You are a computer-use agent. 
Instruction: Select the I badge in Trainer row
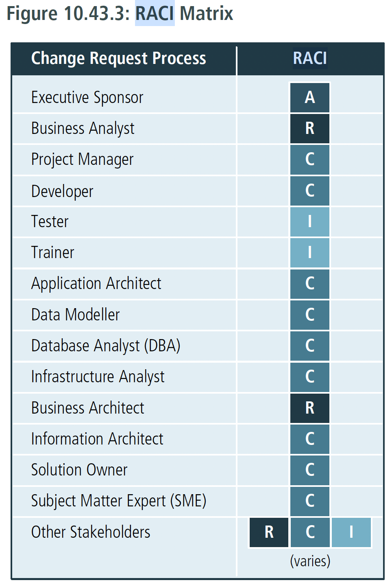click(x=309, y=252)
